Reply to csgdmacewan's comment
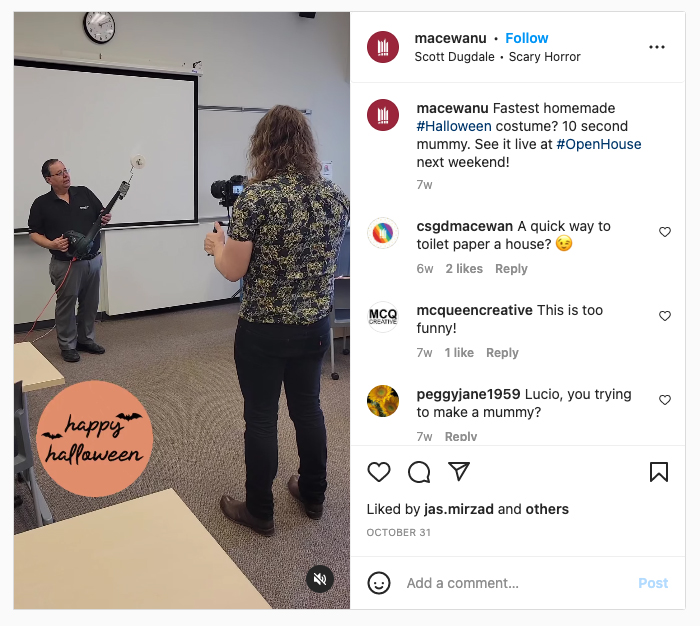 click(511, 269)
